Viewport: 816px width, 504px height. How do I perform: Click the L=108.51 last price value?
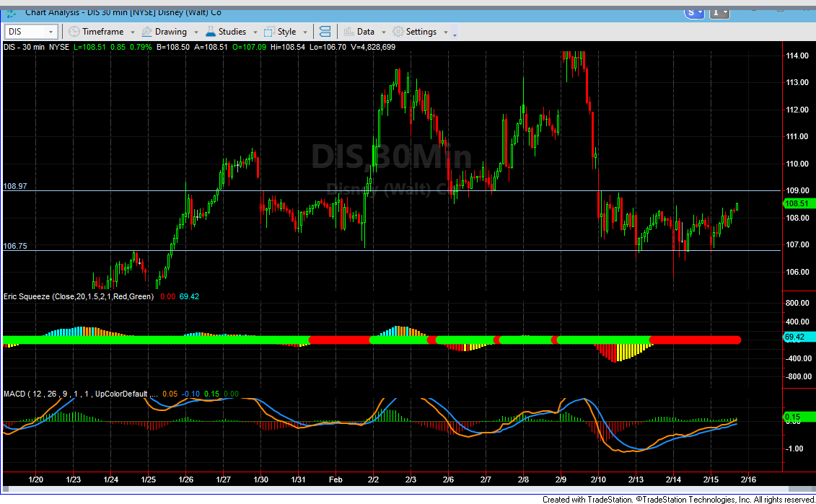point(89,47)
